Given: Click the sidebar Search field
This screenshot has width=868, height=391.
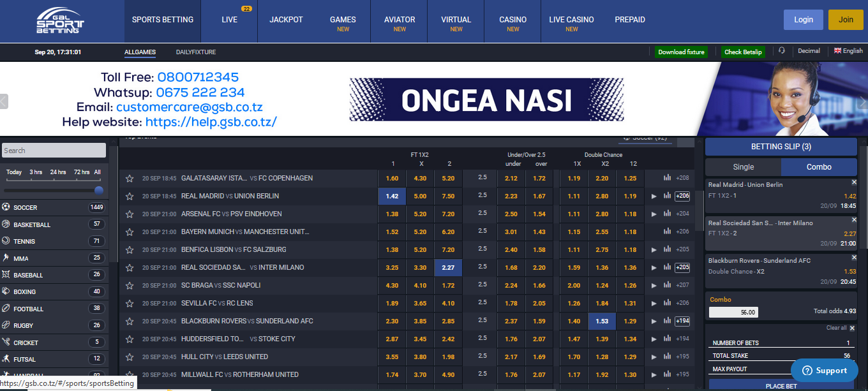Looking at the screenshot, I should click(54, 151).
